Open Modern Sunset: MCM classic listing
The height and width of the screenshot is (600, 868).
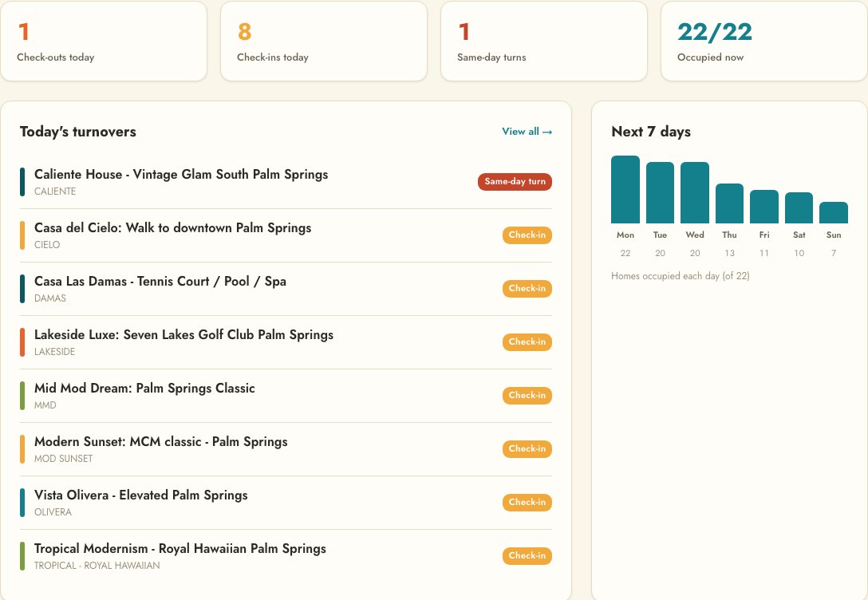tap(161, 442)
